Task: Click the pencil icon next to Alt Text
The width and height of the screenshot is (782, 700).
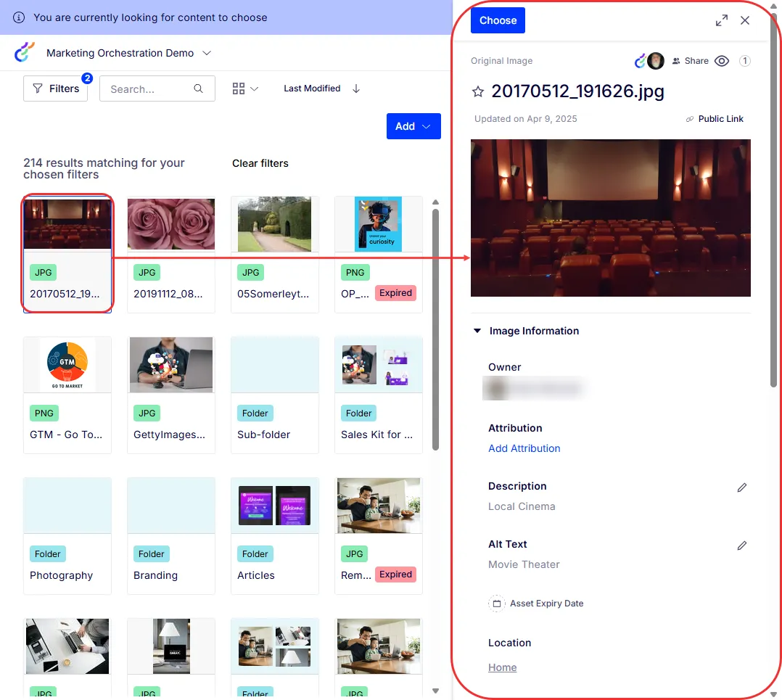Action: pyautogui.click(x=741, y=545)
